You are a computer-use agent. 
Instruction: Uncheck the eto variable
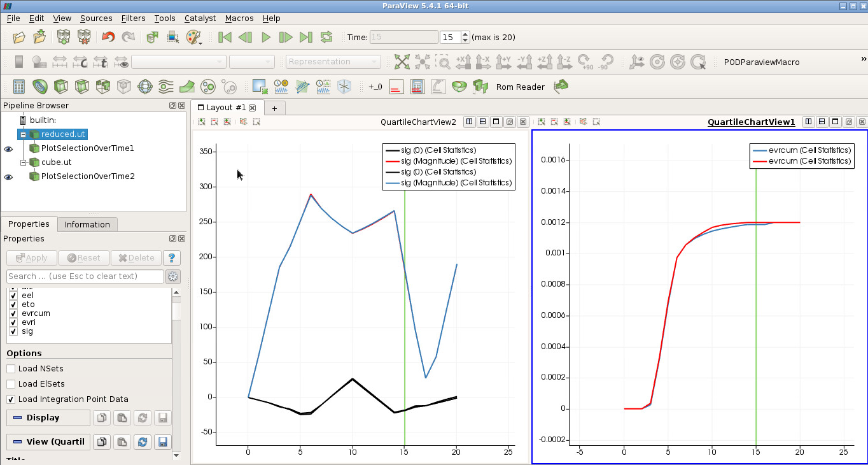coord(13,304)
